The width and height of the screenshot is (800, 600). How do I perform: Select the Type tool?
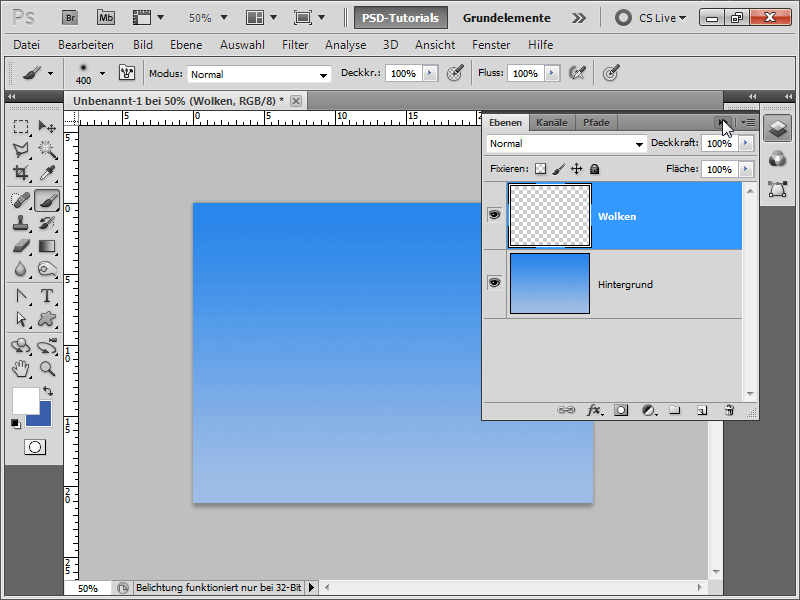[x=47, y=296]
